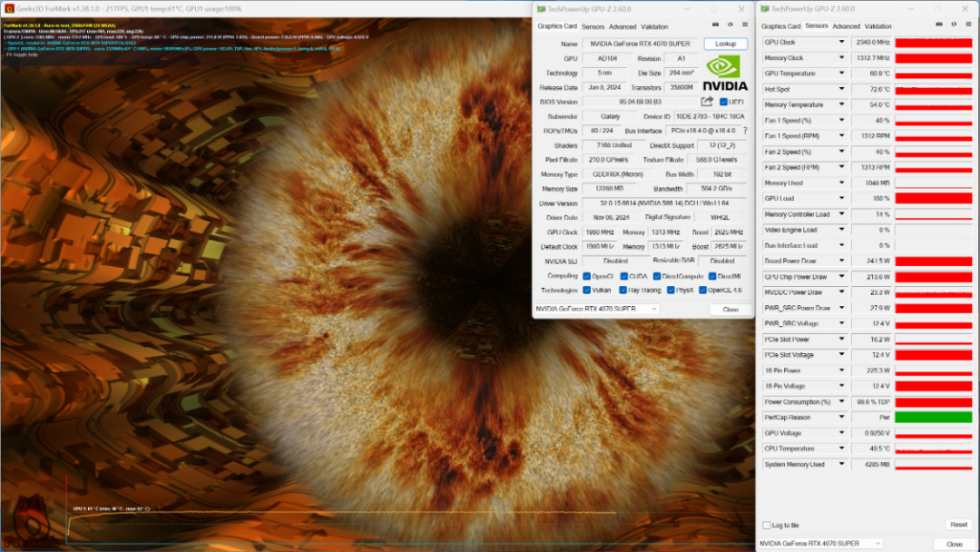
Task: Click the GPU Temperature 60.9 °C value
Action: point(871,74)
